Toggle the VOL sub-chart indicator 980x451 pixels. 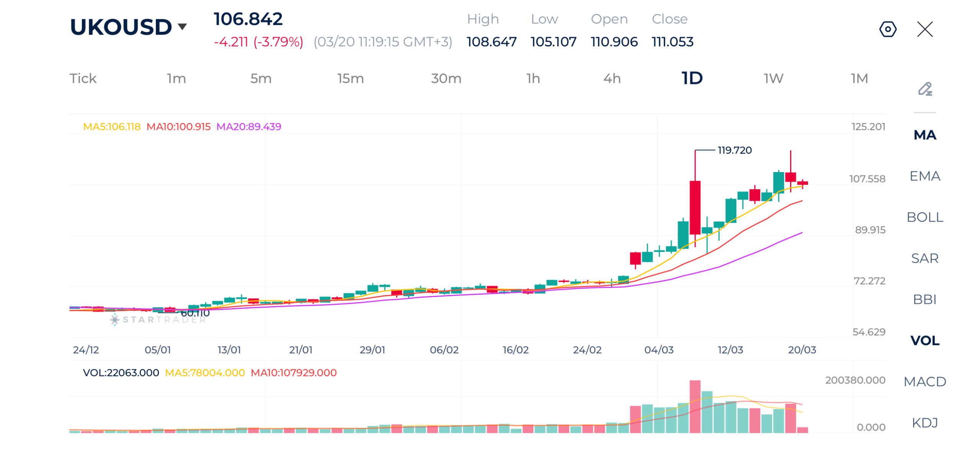tap(924, 340)
